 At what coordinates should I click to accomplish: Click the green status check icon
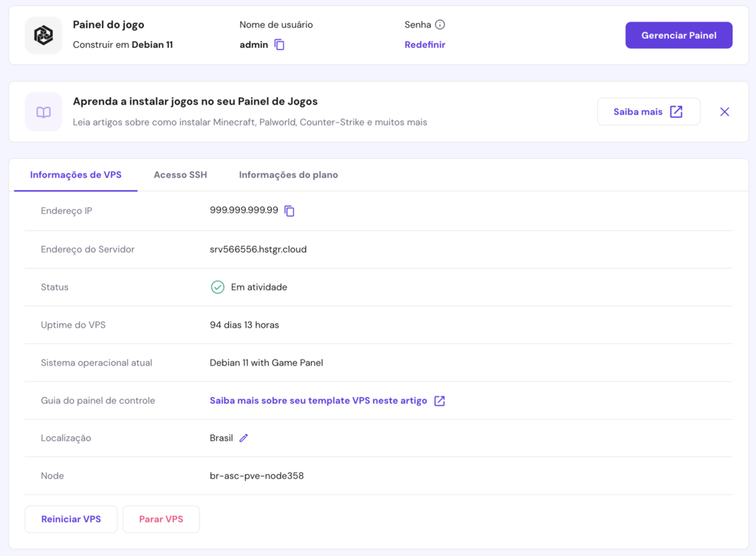pyautogui.click(x=217, y=287)
